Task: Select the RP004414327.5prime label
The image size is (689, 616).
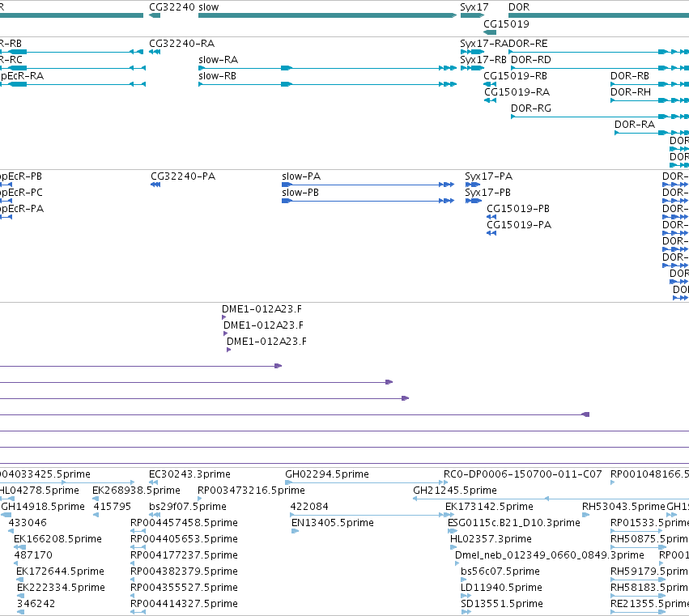Action: (x=184, y=605)
